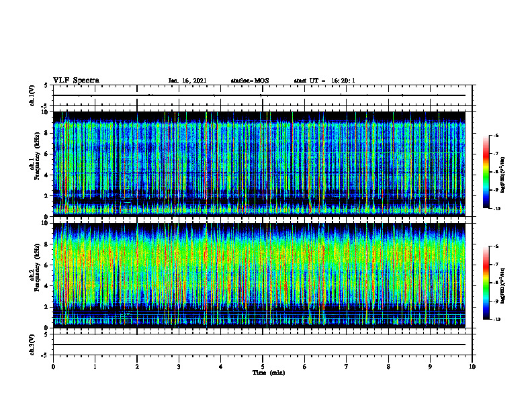
Task: Click the log(PSD) label beside ch.2 color scale
Action: tap(503, 285)
